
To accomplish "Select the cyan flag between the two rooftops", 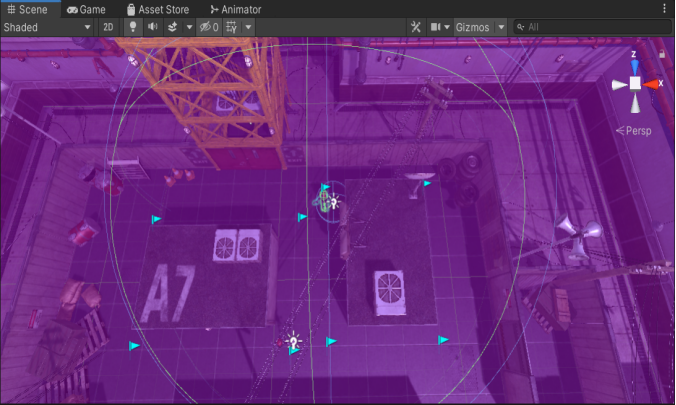I will tap(302, 217).
